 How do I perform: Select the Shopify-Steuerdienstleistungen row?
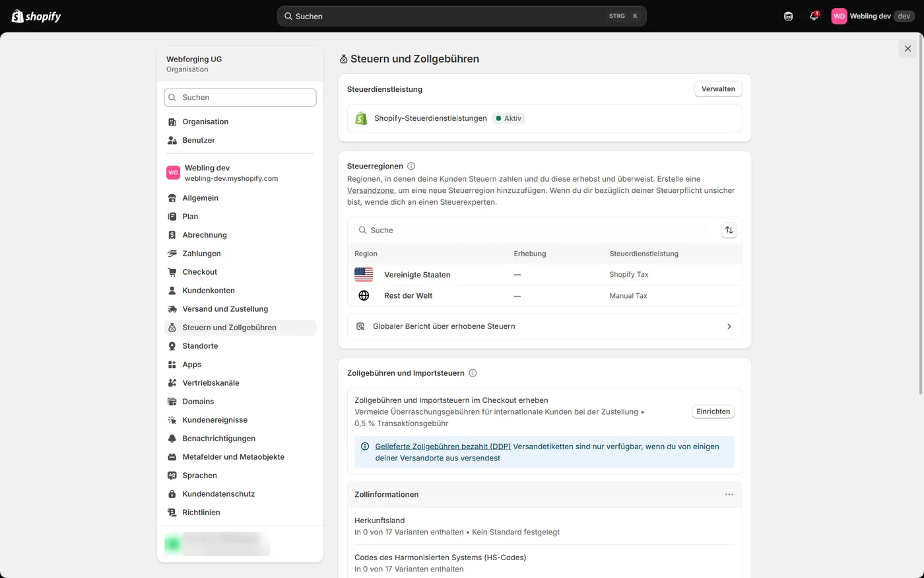point(544,118)
